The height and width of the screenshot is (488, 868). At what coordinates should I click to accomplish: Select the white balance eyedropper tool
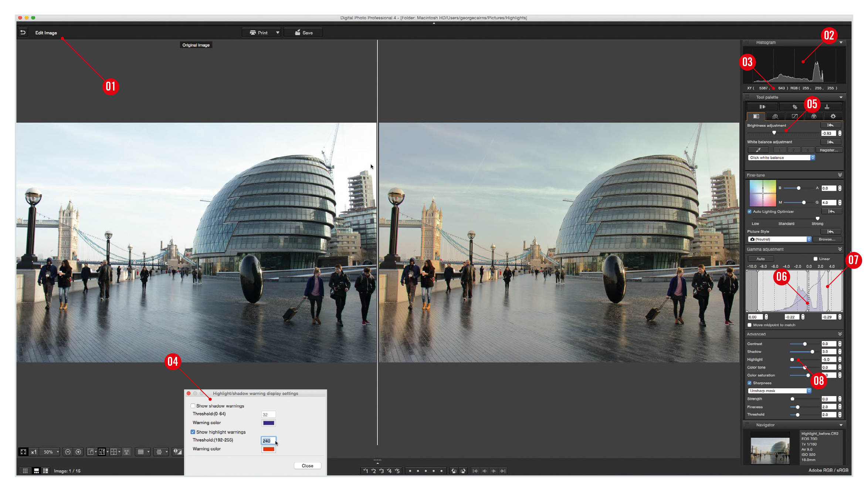coord(758,150)
